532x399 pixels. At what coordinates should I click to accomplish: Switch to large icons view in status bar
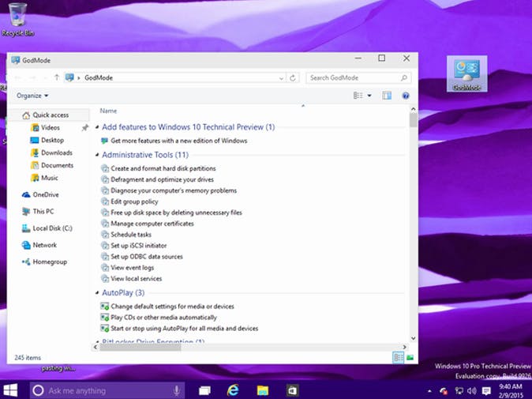410,357
